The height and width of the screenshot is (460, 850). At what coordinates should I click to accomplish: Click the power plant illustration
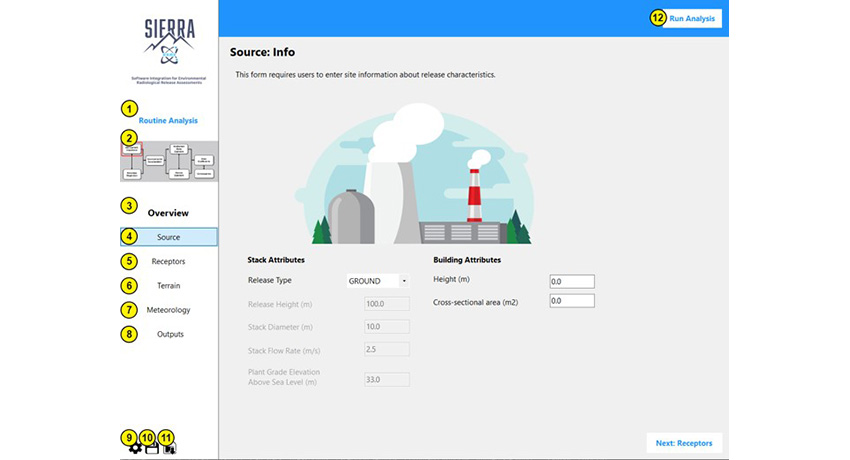pyautogui.click(x=415, y=174)
